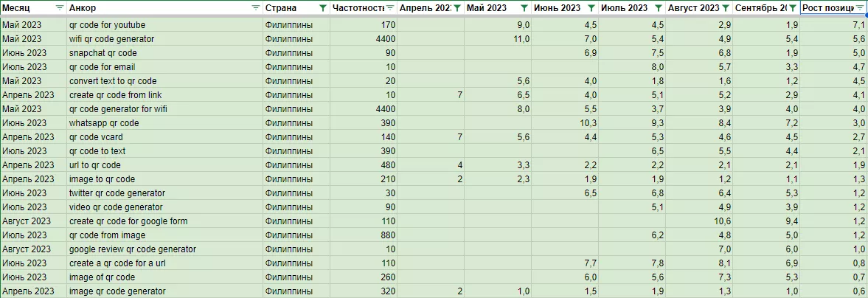The image size is (868, 298).
Task: Select the 'whatsapp qr code' anchor cell
Action: click(x=165, y=123)
